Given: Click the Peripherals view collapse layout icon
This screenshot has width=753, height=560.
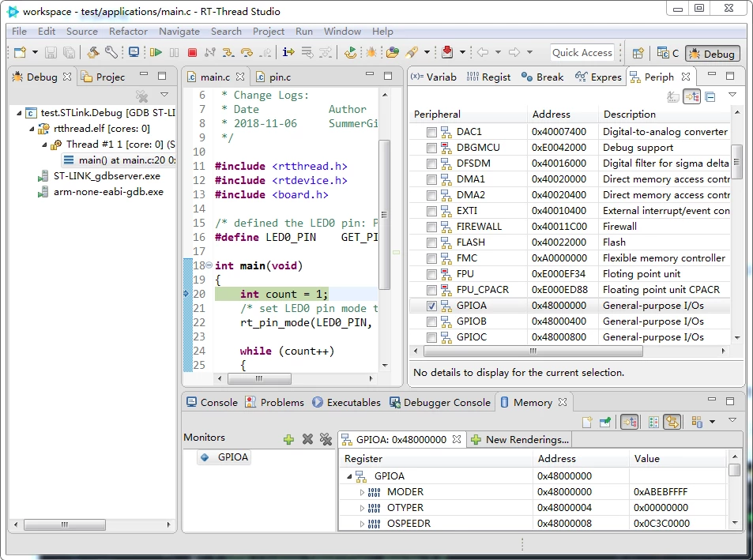Looking at the screenshot, I should pyautogui.click(x=710, y=97).
